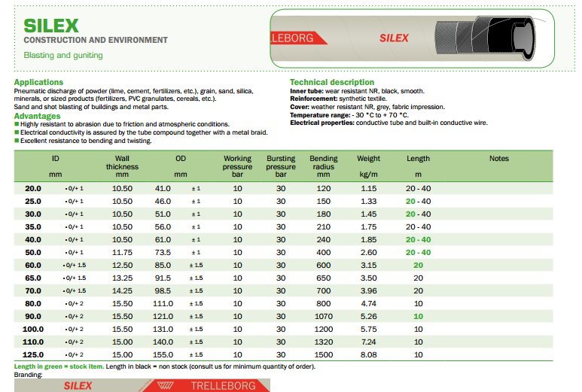Click green bullet beside 'Highly resistant to abrasion'
This screenshot has height=392, width=582.
(17, 124)
